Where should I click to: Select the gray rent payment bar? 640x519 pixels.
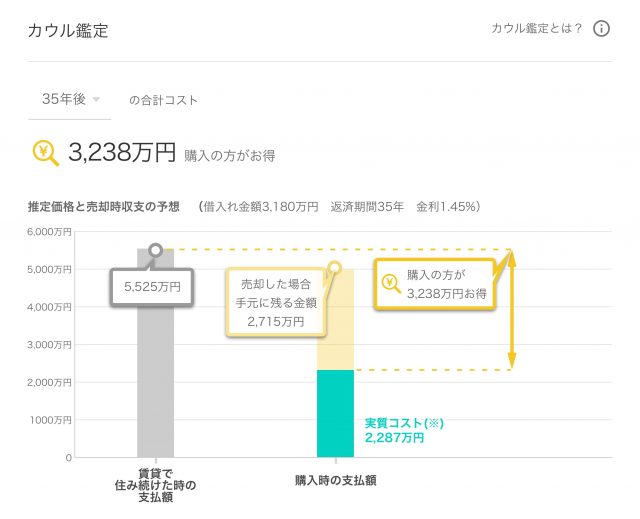[x=155, y=380]
